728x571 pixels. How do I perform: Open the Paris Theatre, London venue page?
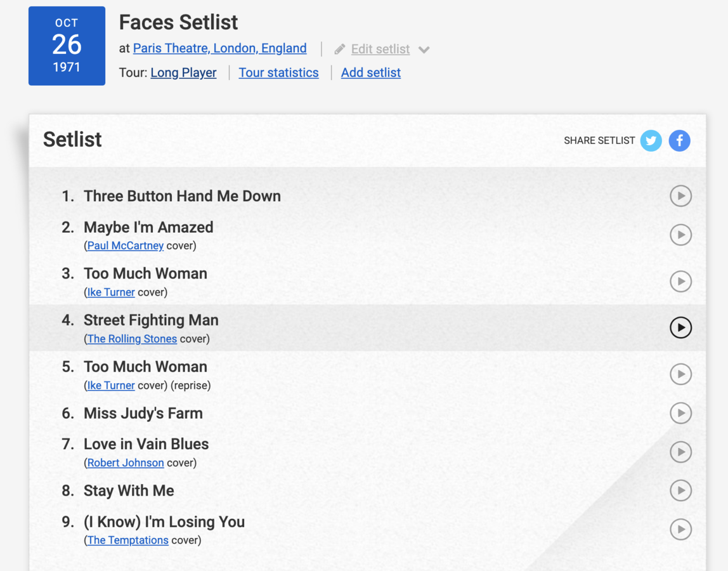click(219, 48)
